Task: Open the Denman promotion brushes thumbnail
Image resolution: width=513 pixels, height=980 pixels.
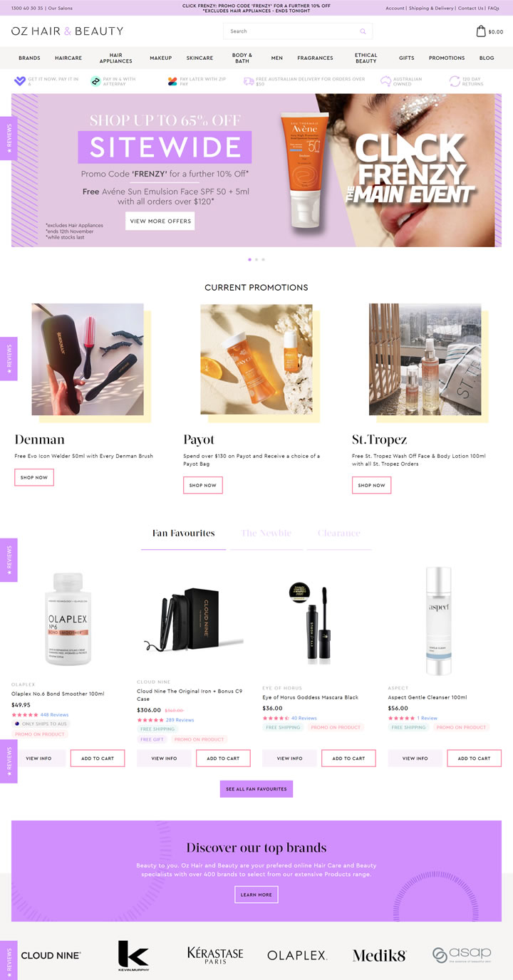Action: click(88, 360)
